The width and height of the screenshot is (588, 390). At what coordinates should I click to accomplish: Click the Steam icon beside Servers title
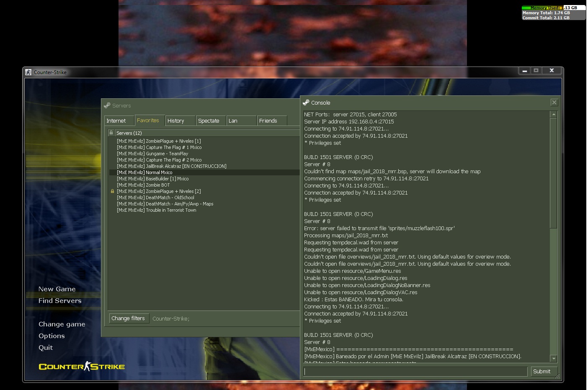click(x=107, y=105)
